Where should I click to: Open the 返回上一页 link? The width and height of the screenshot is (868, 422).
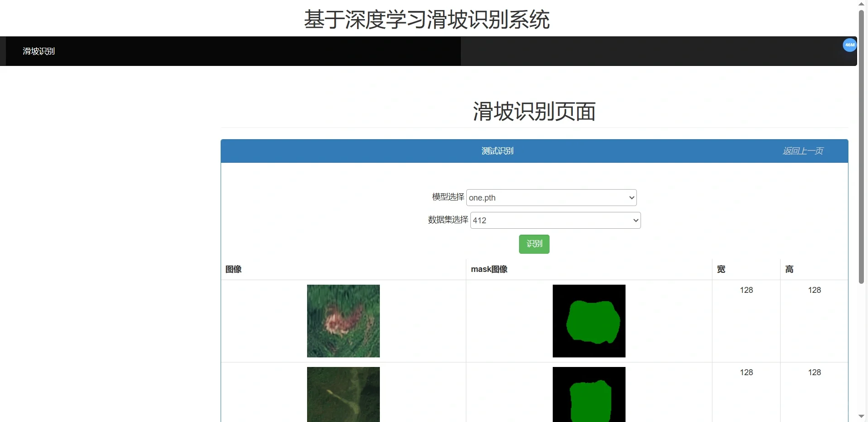click(802, 151)
